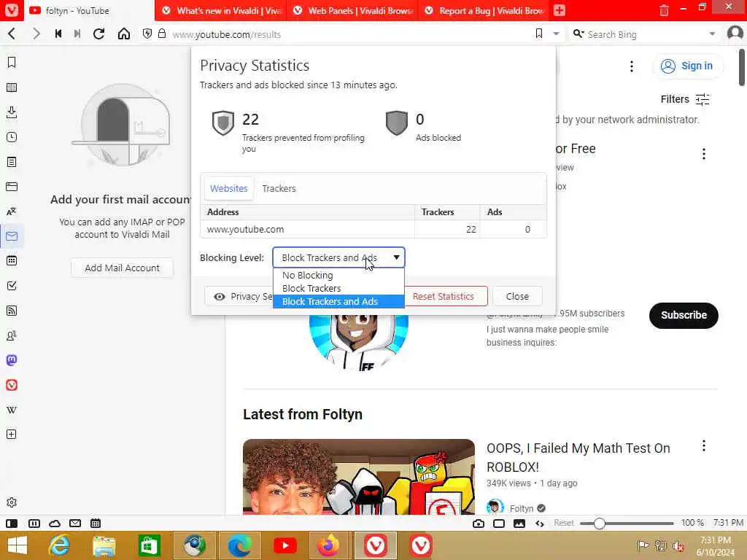Viewport: 747px width, 560px height.
Task: Switch to What's new in Vivaldi tab
Action: (x=220, y=10)
